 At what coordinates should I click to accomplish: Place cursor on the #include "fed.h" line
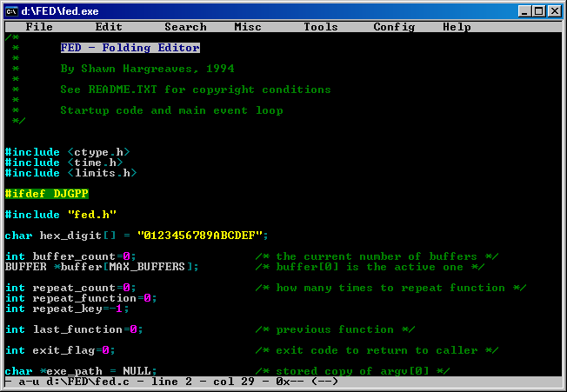60,215
